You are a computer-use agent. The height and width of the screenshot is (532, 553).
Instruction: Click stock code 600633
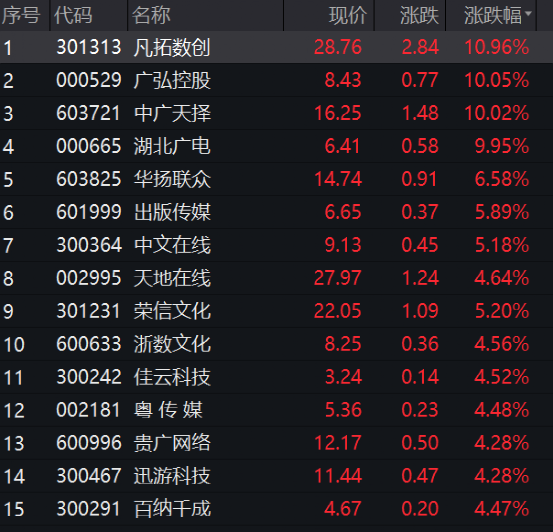[89, 344]
